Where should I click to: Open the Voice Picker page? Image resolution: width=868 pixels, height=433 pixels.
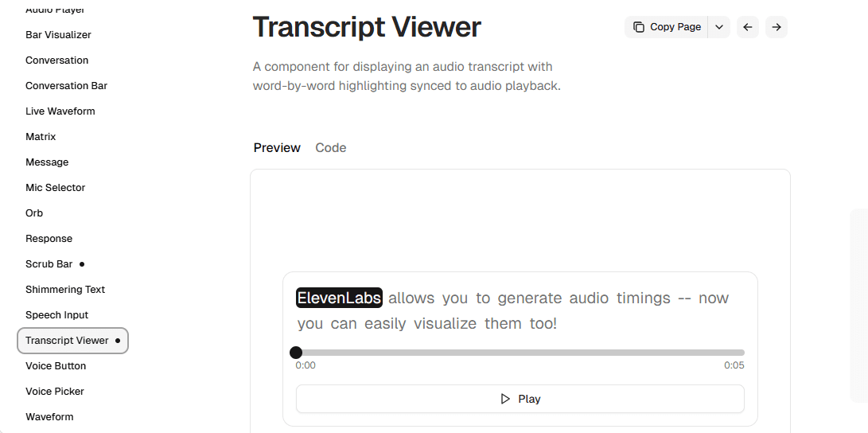[55, 392]
